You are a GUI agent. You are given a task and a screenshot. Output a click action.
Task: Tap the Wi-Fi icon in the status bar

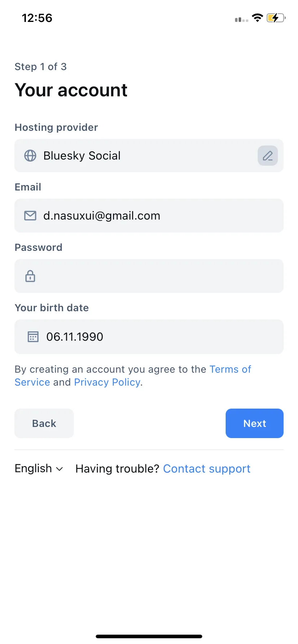(x=257, y=18)
